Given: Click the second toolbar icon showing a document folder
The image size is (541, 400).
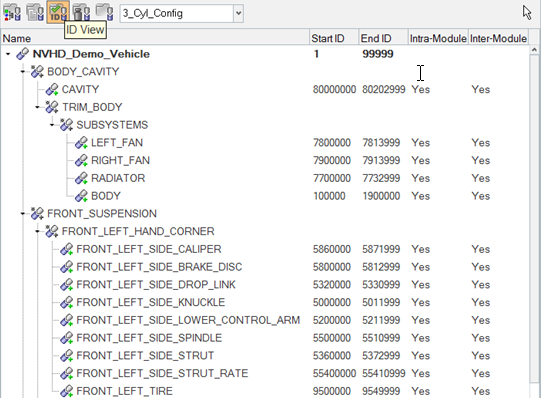Looking at the screenshot, I should point(35,12).
